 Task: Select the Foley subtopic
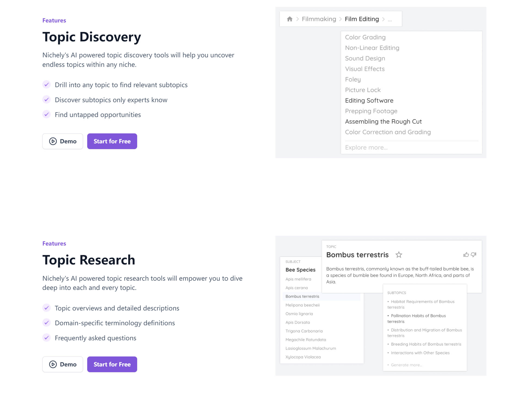(x=353, y=80)
